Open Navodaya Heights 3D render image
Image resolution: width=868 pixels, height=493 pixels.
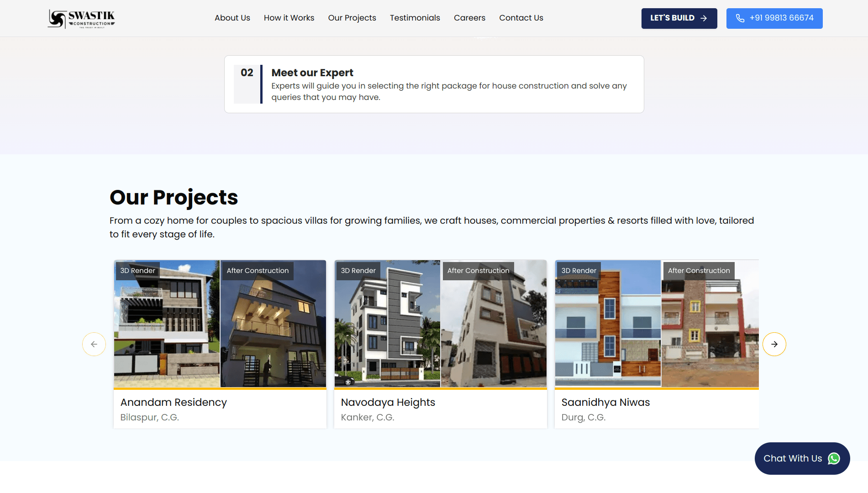pyautogui.click(x=387, y=324)
